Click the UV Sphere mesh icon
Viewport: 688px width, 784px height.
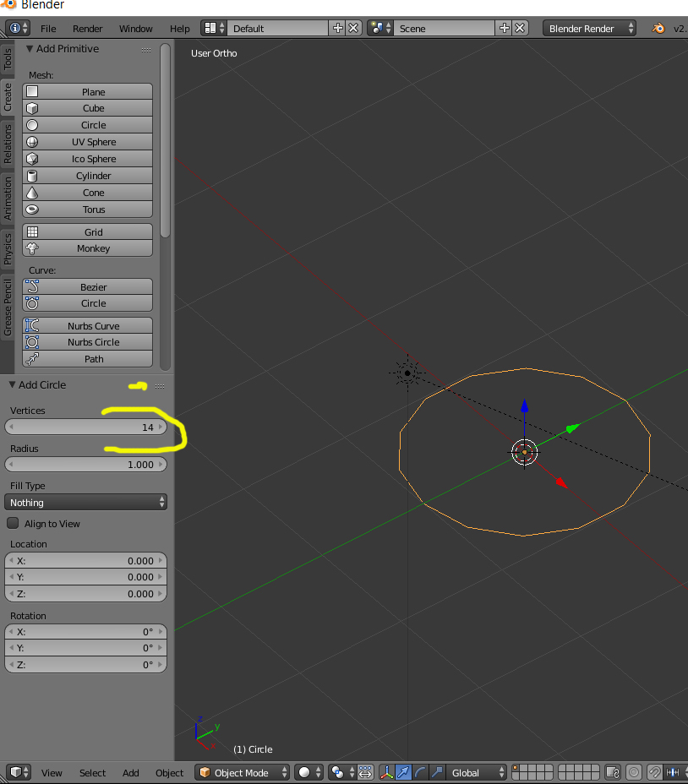coord(32,142)
